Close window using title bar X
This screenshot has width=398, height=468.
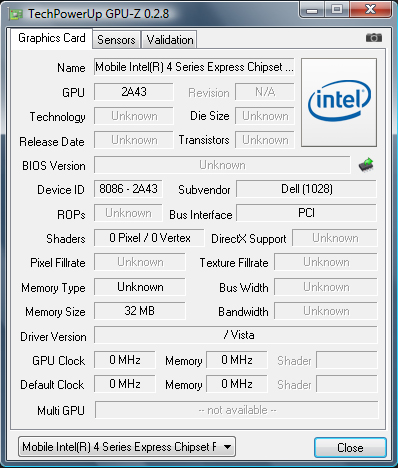370,10
